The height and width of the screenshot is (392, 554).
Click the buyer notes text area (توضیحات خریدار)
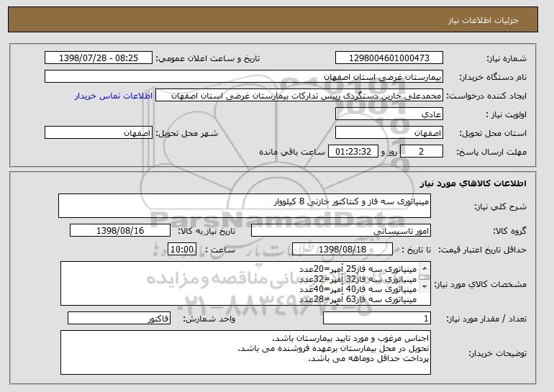(245, 352)
